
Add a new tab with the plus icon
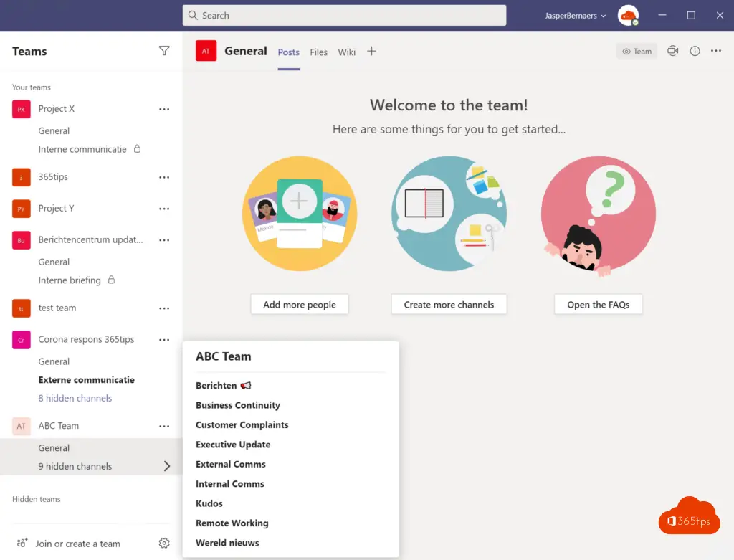point(371,51)
